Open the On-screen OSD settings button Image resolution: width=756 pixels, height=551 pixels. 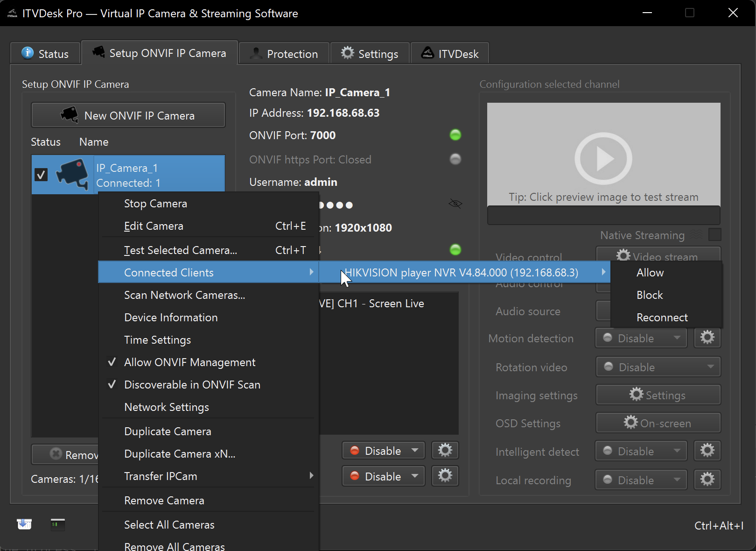tap(658, 423)
